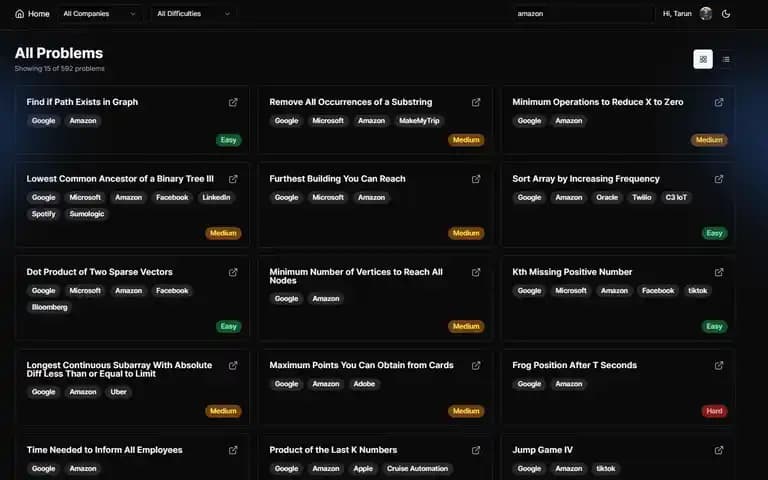This screenshot has height=480, width=768.
Task: Click the Home house icon
Action: tap(20, 14)
